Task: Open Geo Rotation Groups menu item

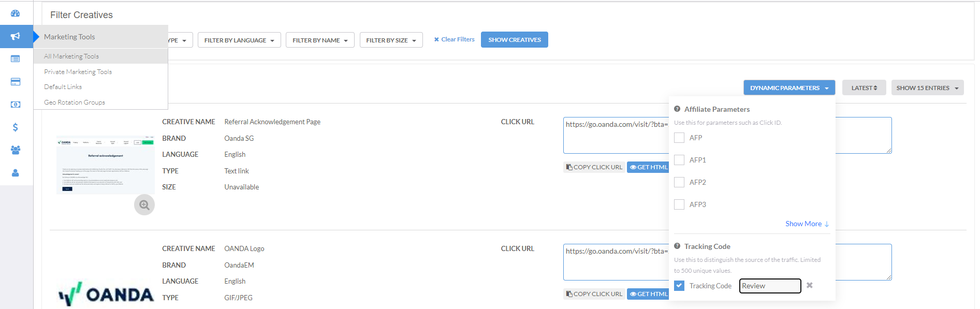Action: [75, 102]
